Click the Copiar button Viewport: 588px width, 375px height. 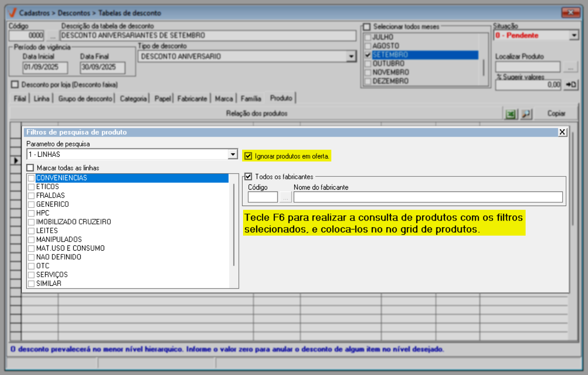(556, 114)
